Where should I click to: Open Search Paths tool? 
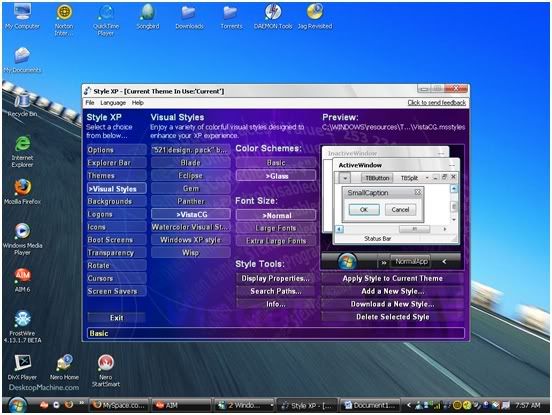point(276,291)
